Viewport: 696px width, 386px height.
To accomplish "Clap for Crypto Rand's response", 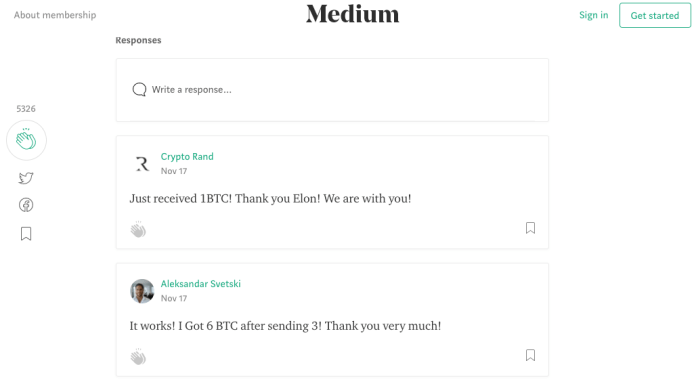I will (x=138, y=229).
